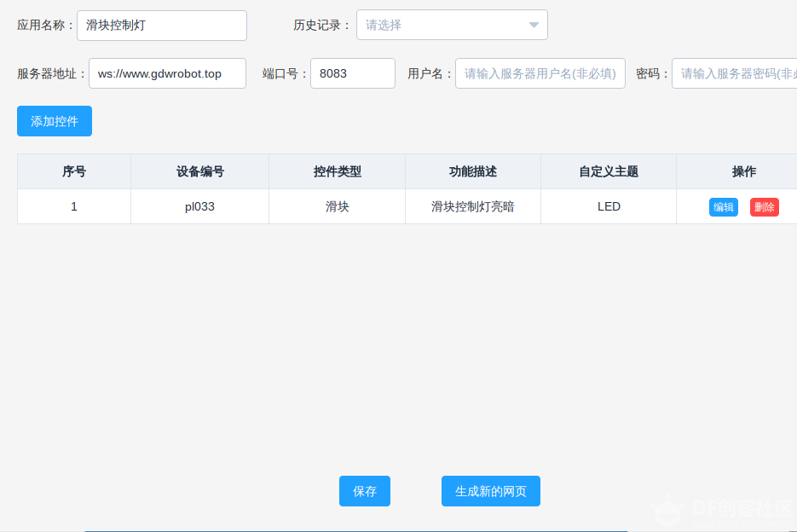Select the 应用名称 input showing 滑块控制灯
This screenshot has height=532, width=797.
(161, 25)
